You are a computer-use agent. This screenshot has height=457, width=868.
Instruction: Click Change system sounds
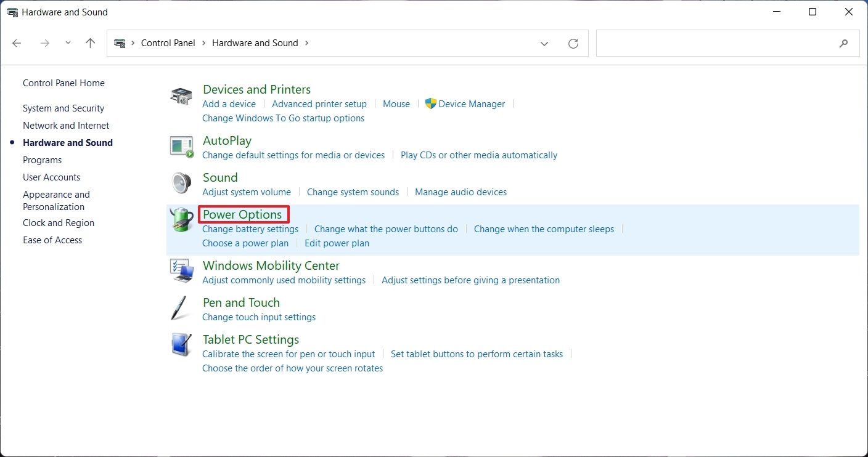353,192
